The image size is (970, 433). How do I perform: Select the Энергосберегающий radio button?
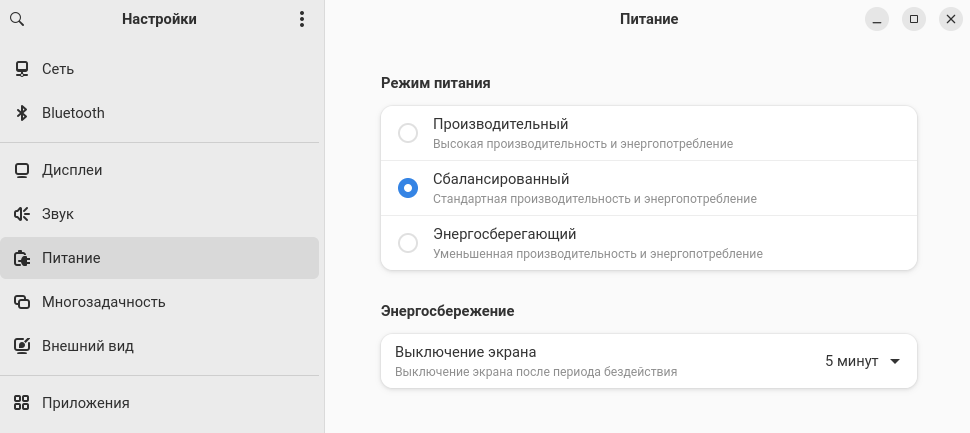coord(408,243)
